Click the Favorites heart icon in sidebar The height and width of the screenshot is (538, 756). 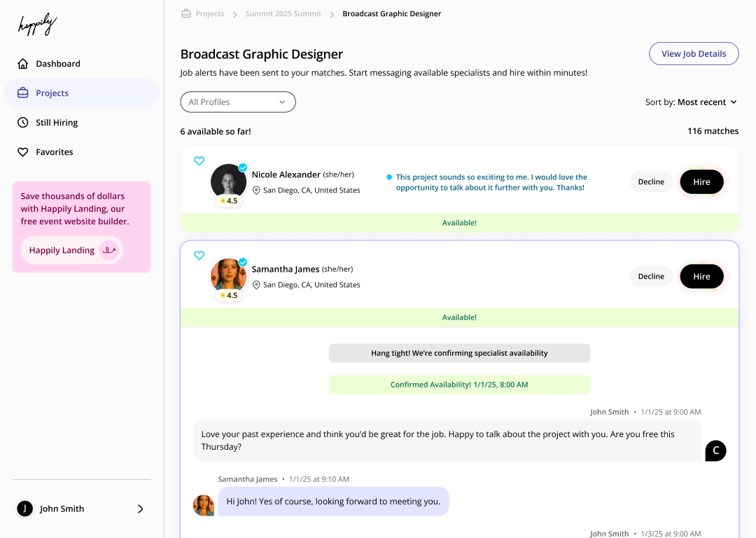[23, 152]
